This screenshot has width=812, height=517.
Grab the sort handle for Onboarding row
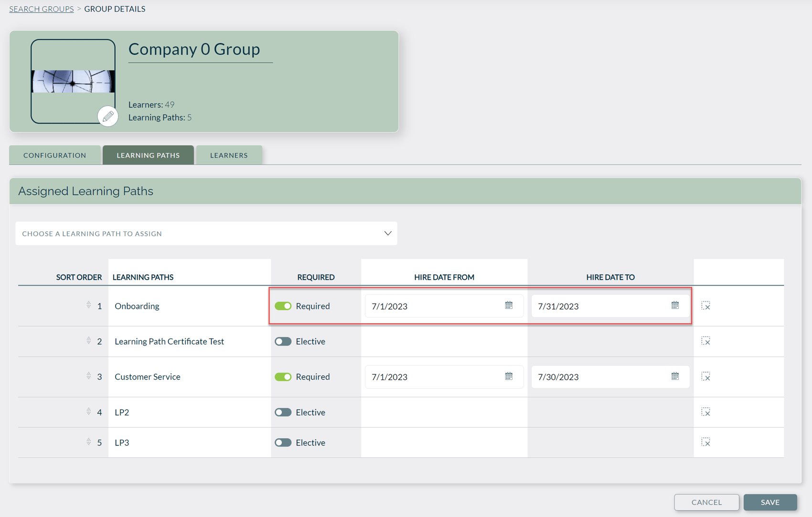(x=89, y=305)
